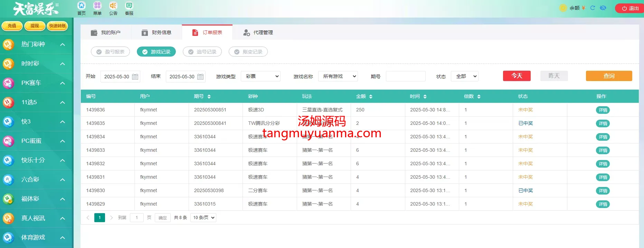The height and width of the screenshot is (248, 644).
Task: Open the end date calendar icon
Action: pyautogui.click(x=200, y=77)
